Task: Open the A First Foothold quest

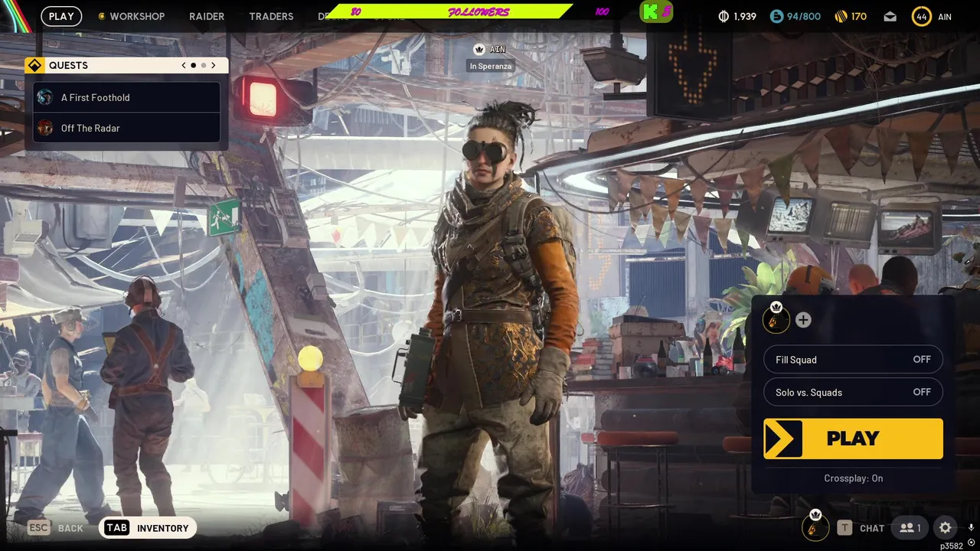Action: 127,97
